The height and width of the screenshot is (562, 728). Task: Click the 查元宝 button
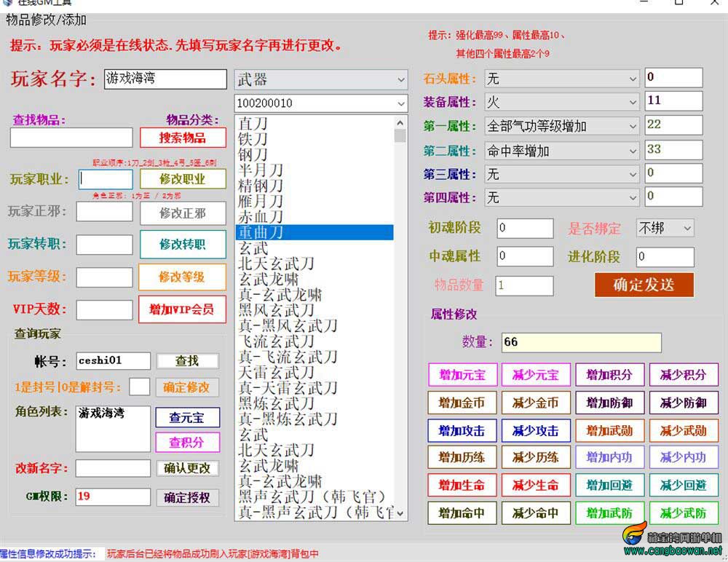pyautogui.click(x=187, y=418)
